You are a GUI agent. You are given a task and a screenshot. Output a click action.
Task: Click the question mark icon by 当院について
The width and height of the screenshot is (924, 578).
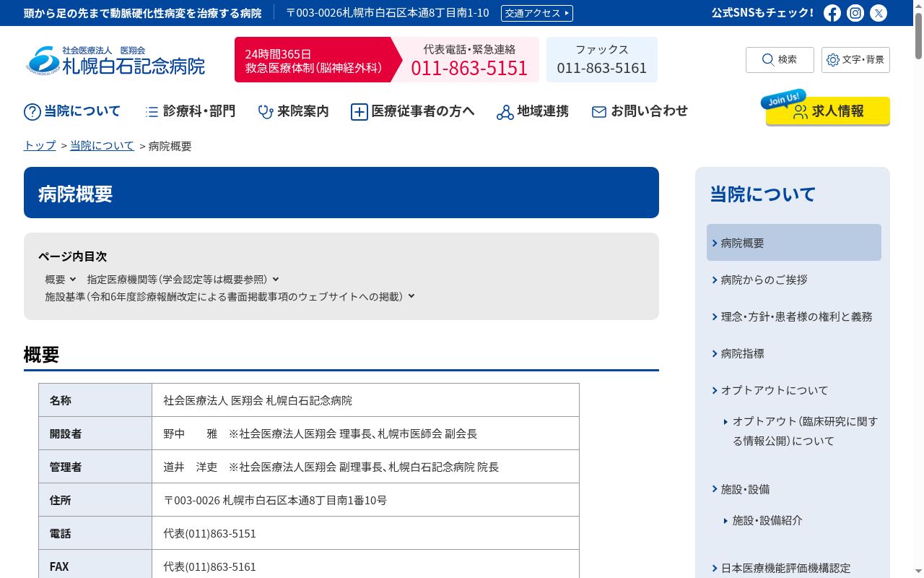point(32,112)
